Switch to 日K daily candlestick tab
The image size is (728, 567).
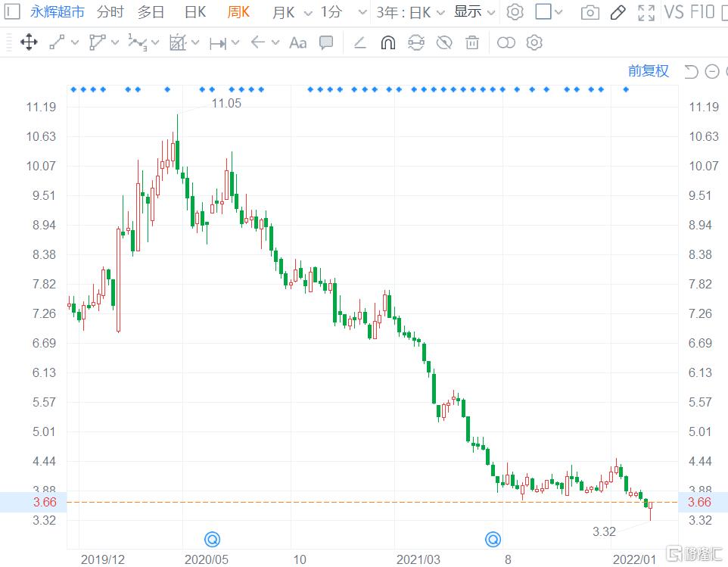click(195, 12)
